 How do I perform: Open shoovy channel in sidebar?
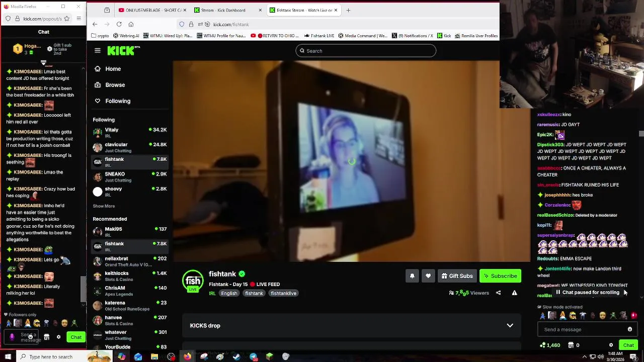[130, 192]
